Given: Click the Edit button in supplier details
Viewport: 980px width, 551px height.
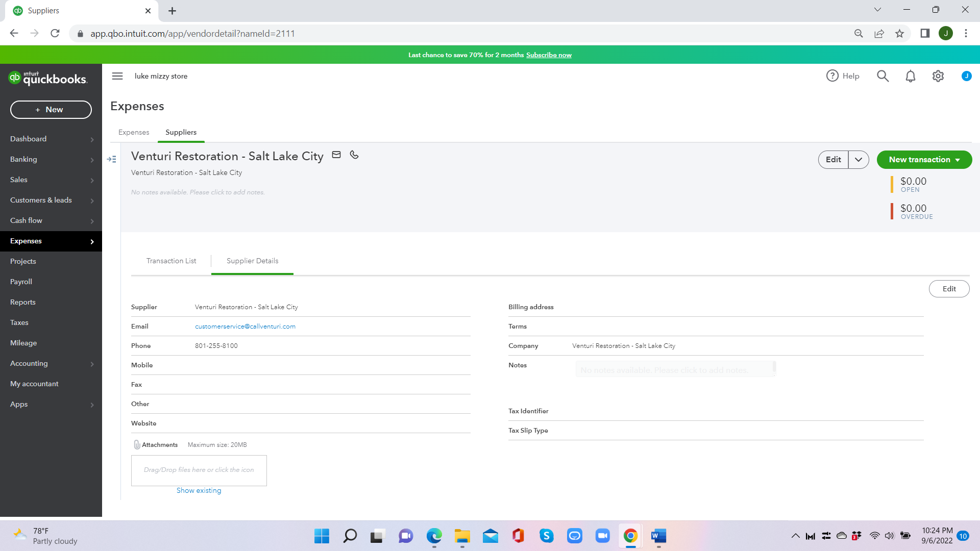Looking at the screenshot, I should click(x=949, y=289).
